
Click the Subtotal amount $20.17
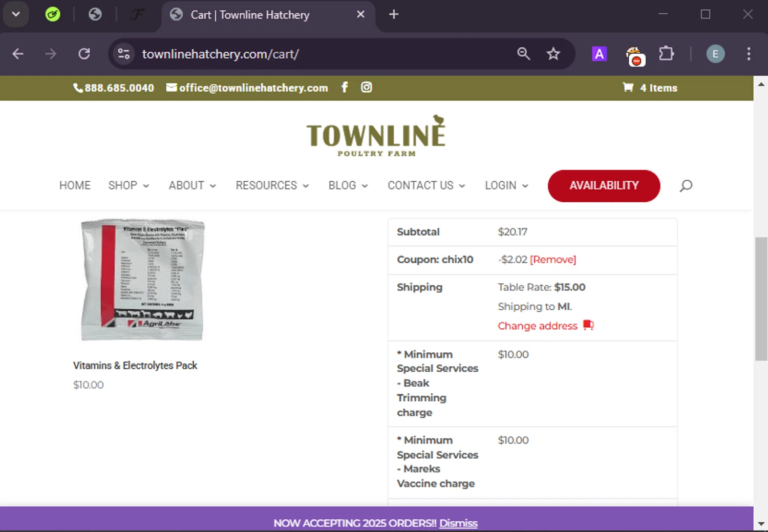click(x=513, y=232)
